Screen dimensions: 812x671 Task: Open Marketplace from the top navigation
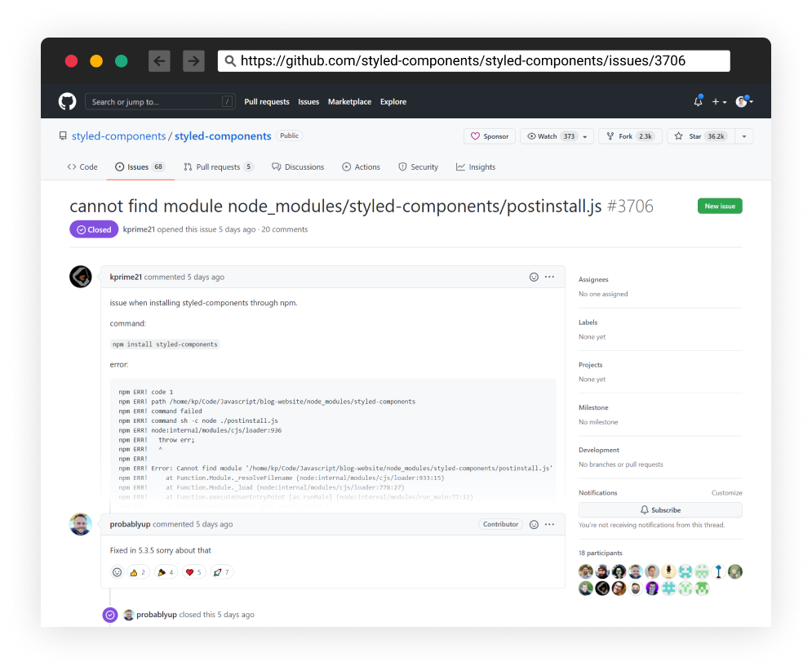pos(349,102)
